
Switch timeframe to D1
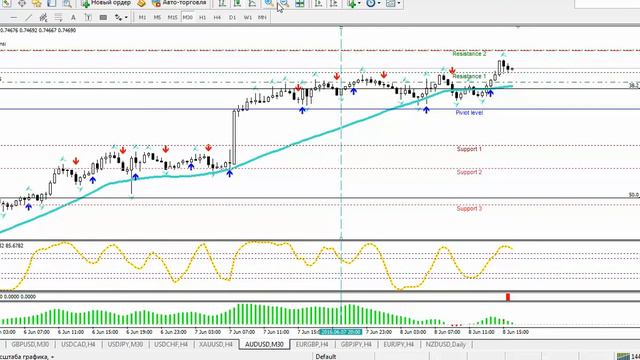click(232, 18)
